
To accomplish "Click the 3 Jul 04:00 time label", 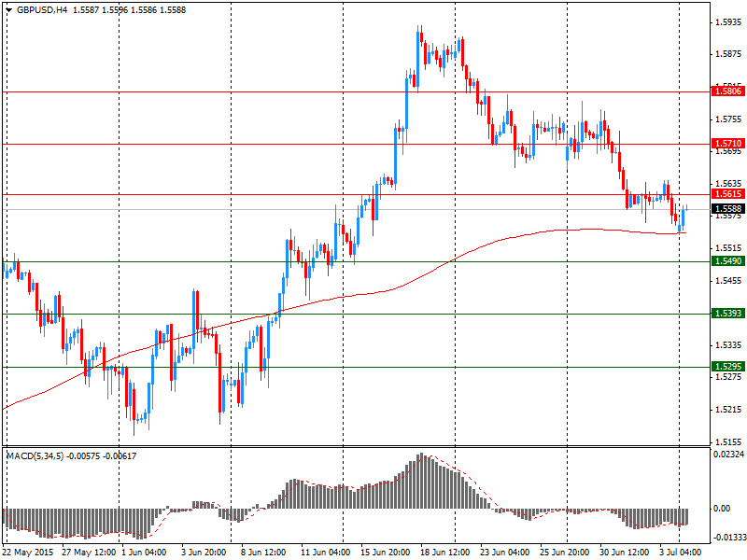I will coord(681,553).
